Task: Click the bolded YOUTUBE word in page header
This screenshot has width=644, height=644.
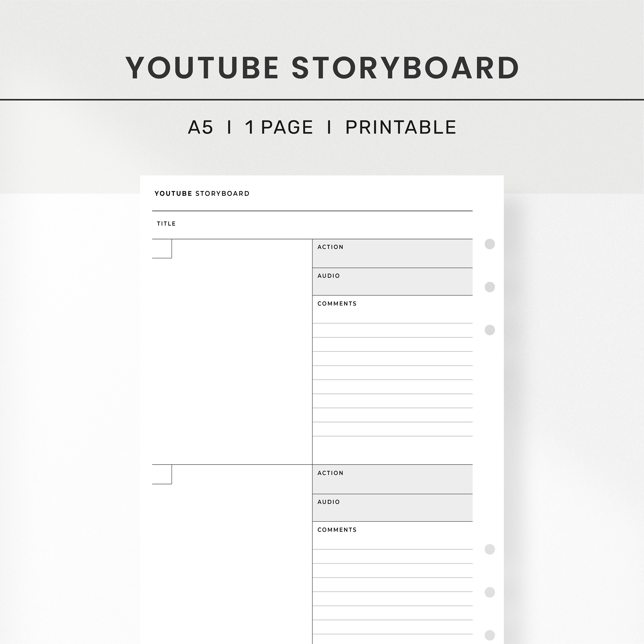Action: click(x=173, y=193)
